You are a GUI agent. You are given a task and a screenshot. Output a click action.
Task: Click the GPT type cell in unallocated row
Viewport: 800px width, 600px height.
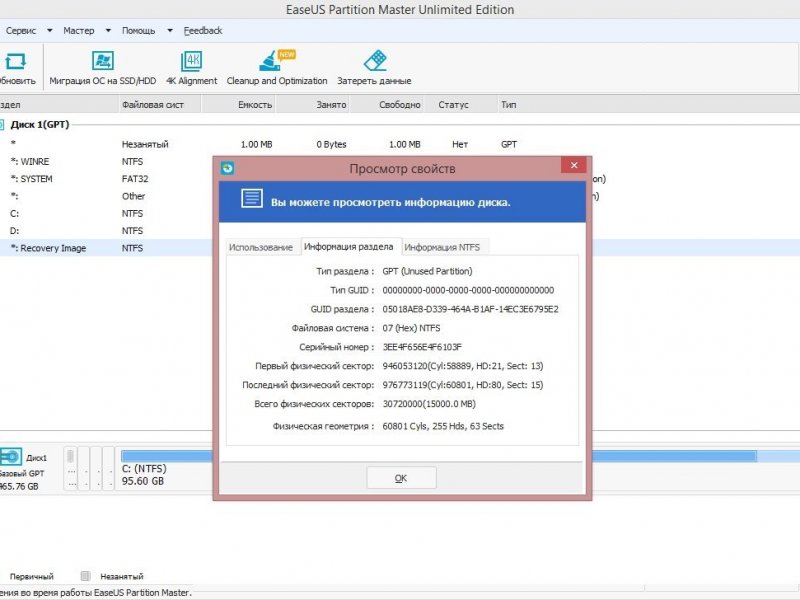click(x=509, y=144)
